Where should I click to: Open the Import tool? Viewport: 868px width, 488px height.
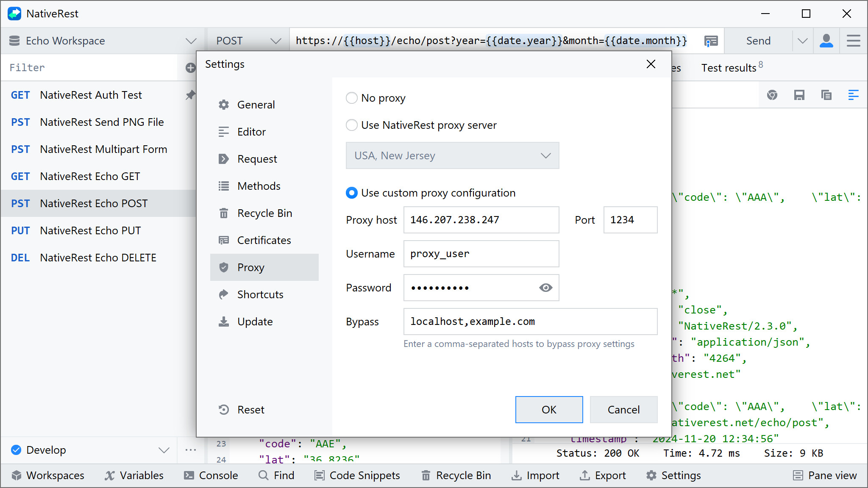coord(535,475)
